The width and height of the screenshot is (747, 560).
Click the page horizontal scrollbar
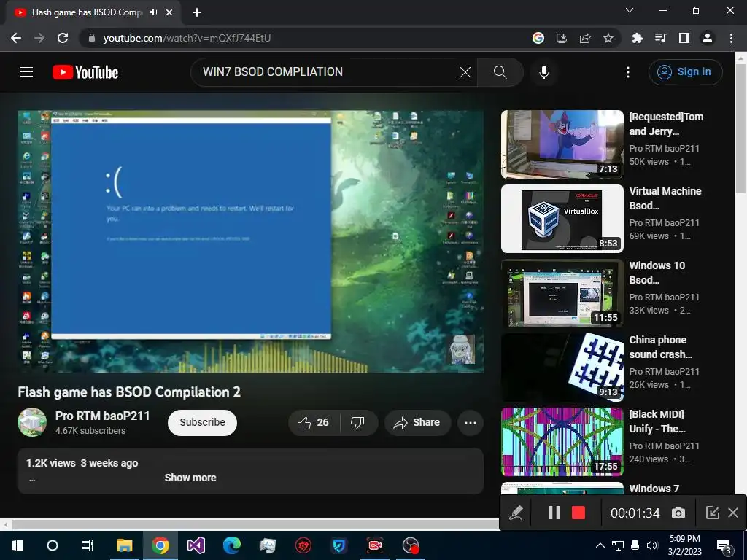click(x=255, y=525)
